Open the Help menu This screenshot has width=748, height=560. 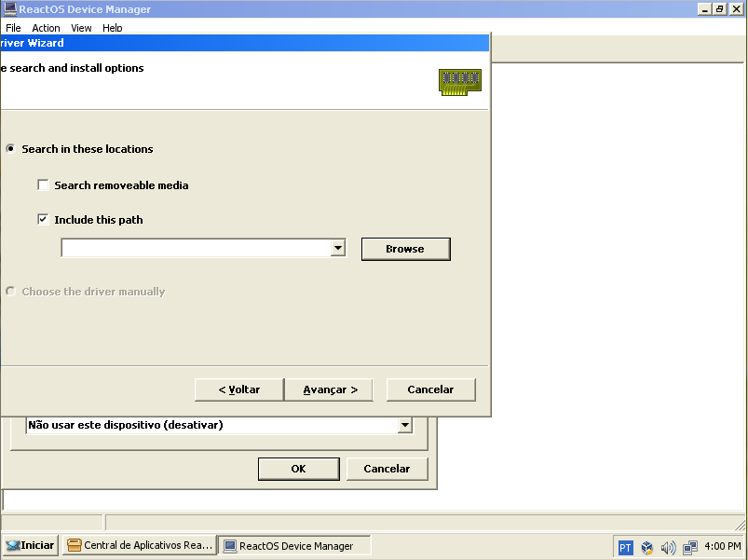pyautogui.click(x=112, y=28)
